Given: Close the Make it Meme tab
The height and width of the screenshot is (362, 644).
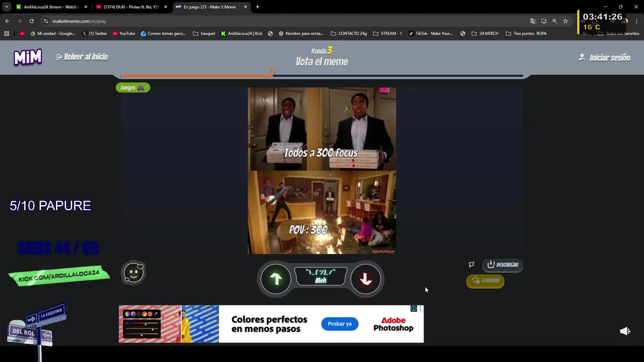Looking at the screenshot, I should click(246, 7).
